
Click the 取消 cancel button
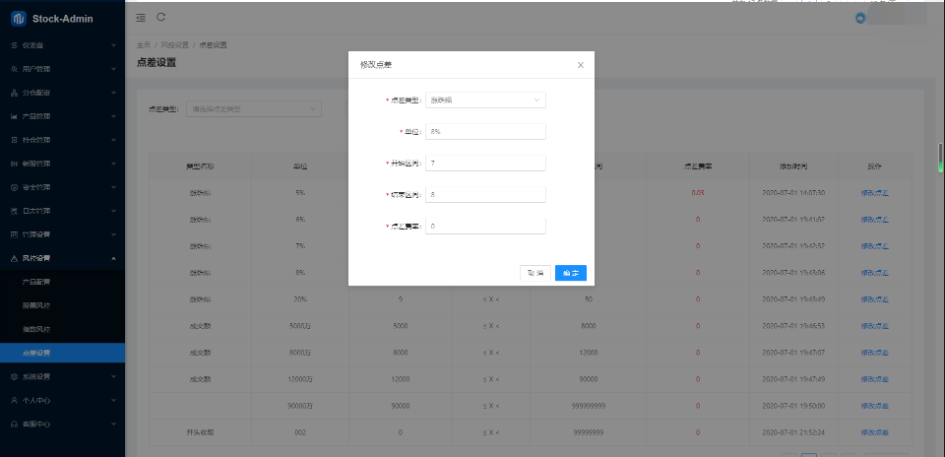535,273
